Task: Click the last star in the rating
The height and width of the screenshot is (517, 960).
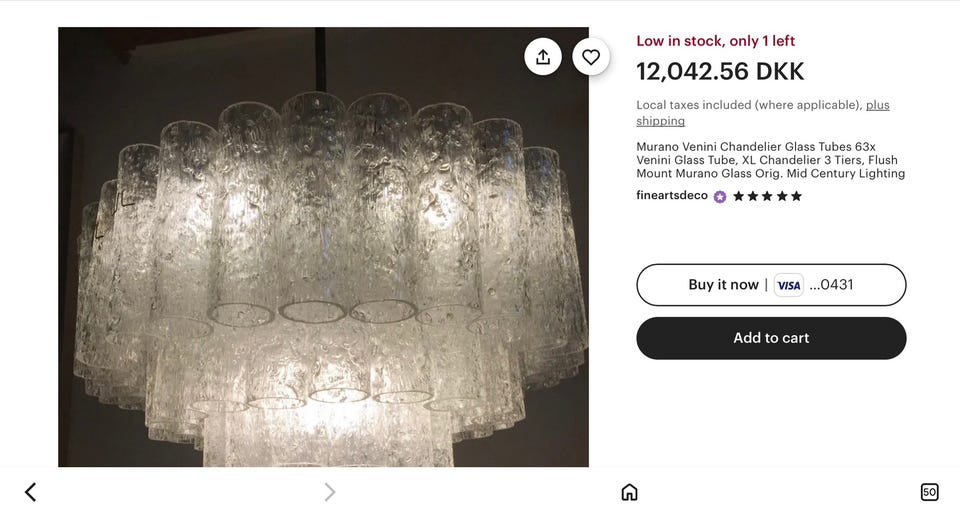Action: click(797, 196)
